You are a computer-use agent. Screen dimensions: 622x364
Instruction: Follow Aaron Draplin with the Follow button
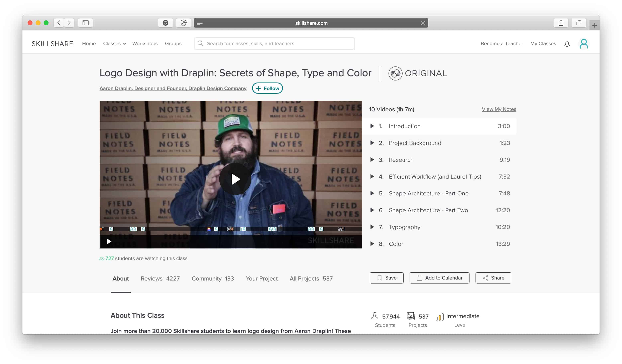point(267,88)
